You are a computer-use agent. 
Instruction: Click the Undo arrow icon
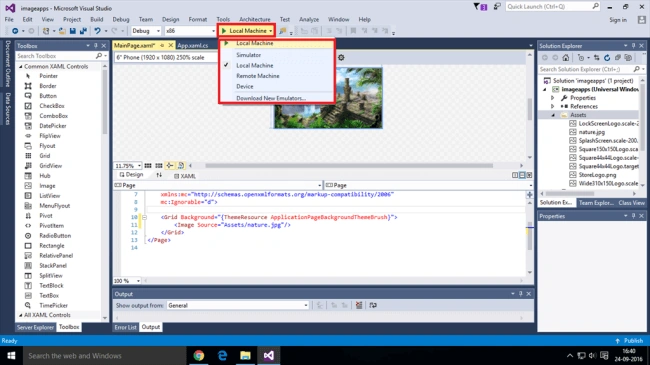pos(97,31)
